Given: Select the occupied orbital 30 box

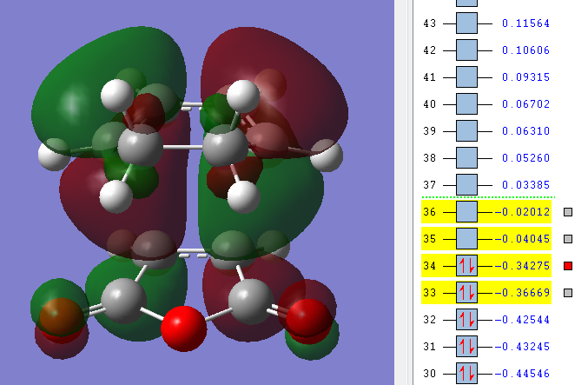Looking at the screenshot, I should [466, 374].
